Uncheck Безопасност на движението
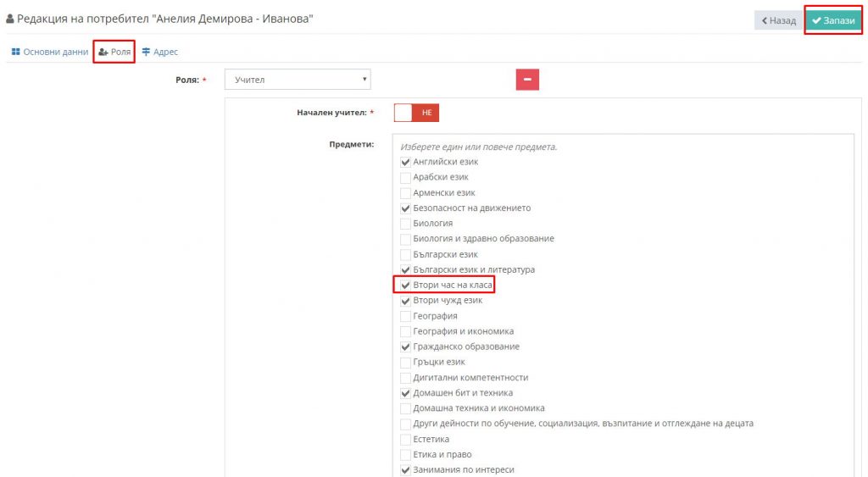The width and height of the screenshot is (868, 477). (405, 208)
